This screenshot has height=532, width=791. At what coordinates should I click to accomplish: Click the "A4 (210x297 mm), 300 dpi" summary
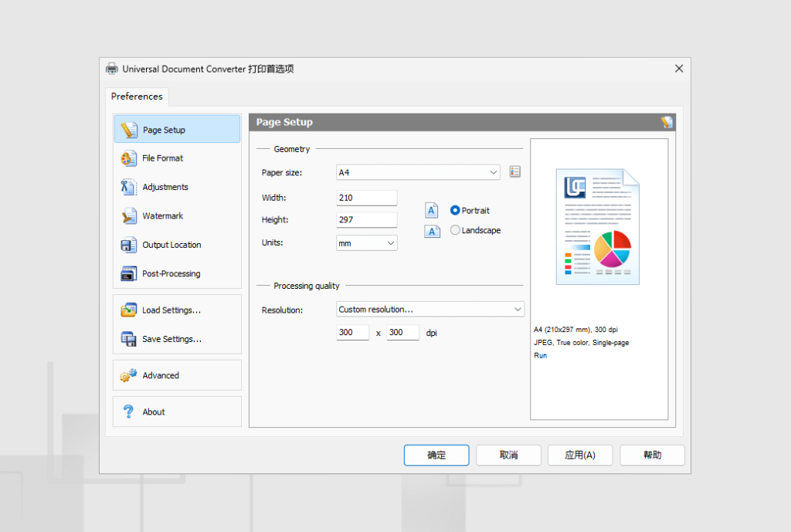pyautogui.click(x=575, y=329)
